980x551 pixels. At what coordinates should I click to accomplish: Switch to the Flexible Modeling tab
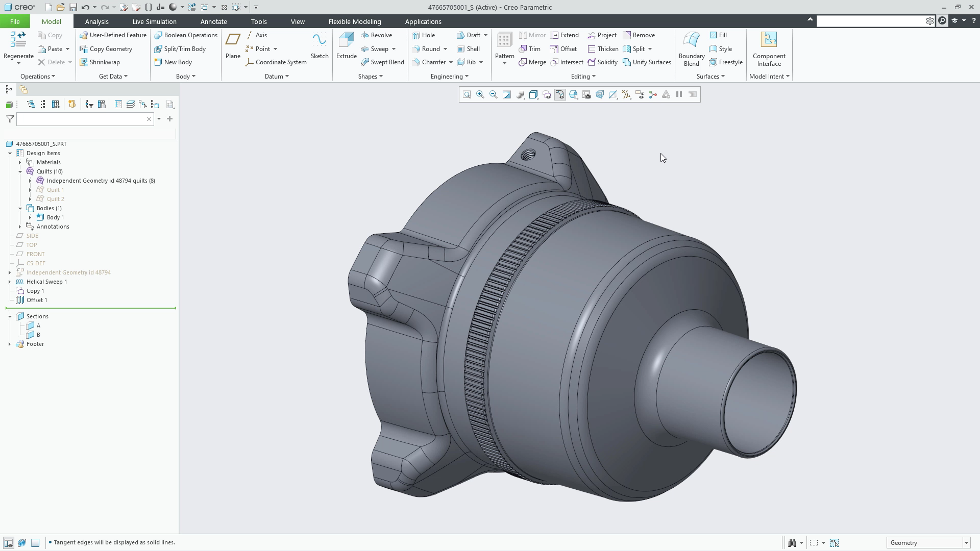coord(355,21)
